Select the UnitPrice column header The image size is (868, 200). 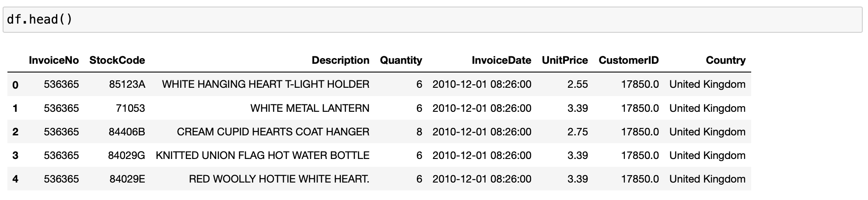(564, 60)
